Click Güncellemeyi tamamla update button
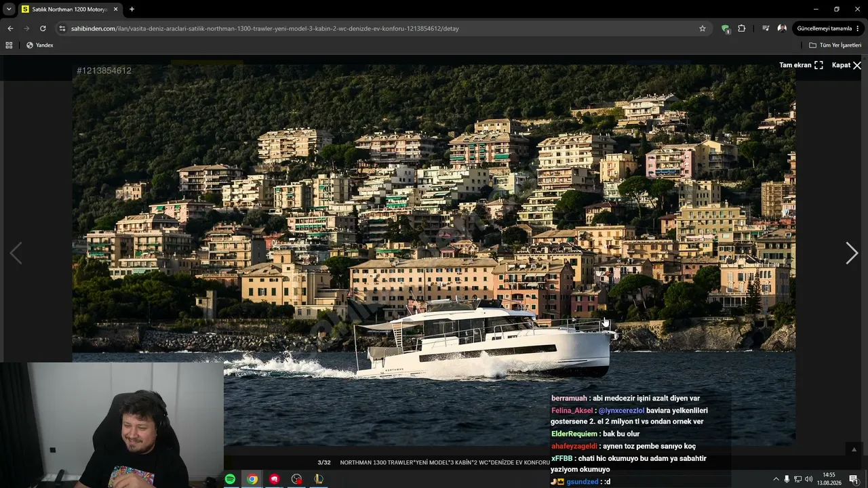The width and height of the screenshot is (868, 488). (x=824, y=28)
